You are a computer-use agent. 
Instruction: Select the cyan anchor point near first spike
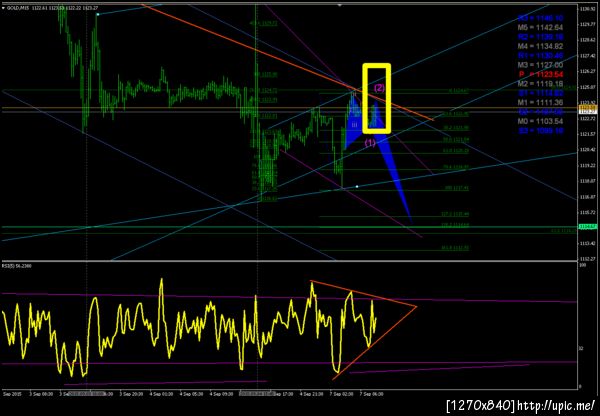(x=98, y=14)
